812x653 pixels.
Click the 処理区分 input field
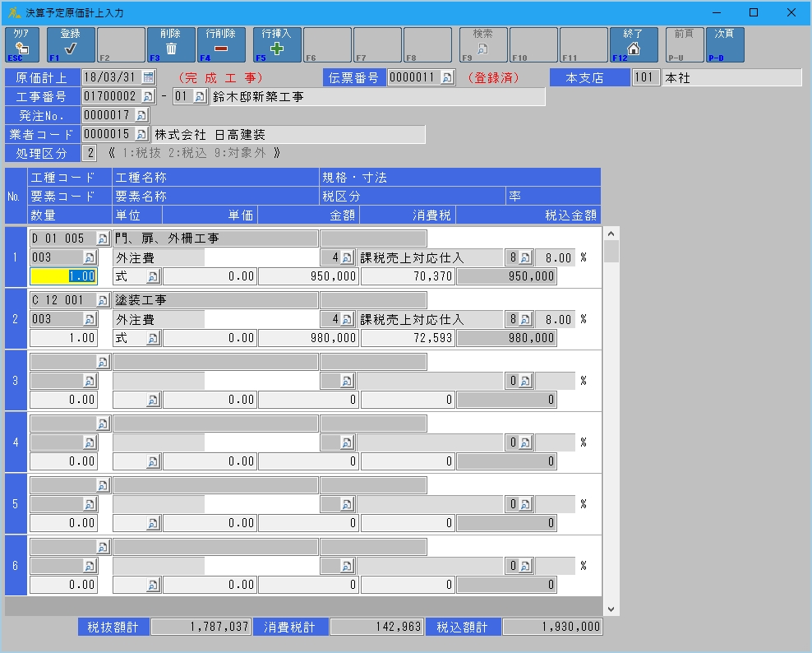pos(90,154)
